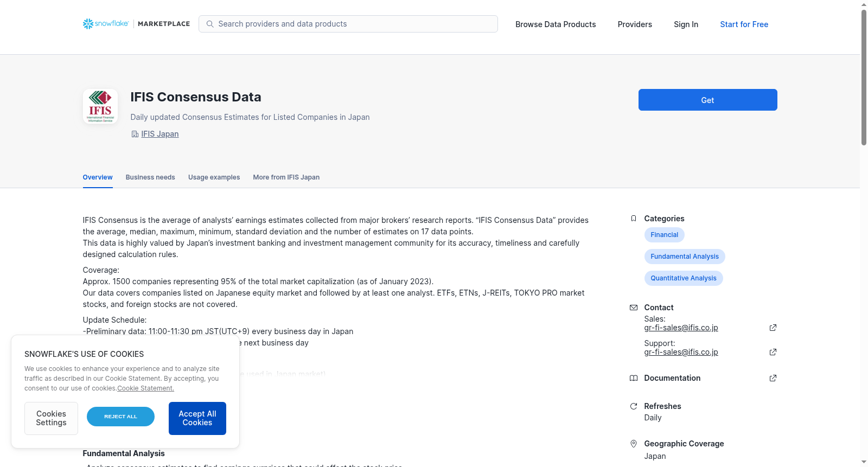Click the Daily refresh value text
This screenshot has height=467, width=868.
(653, 418)
